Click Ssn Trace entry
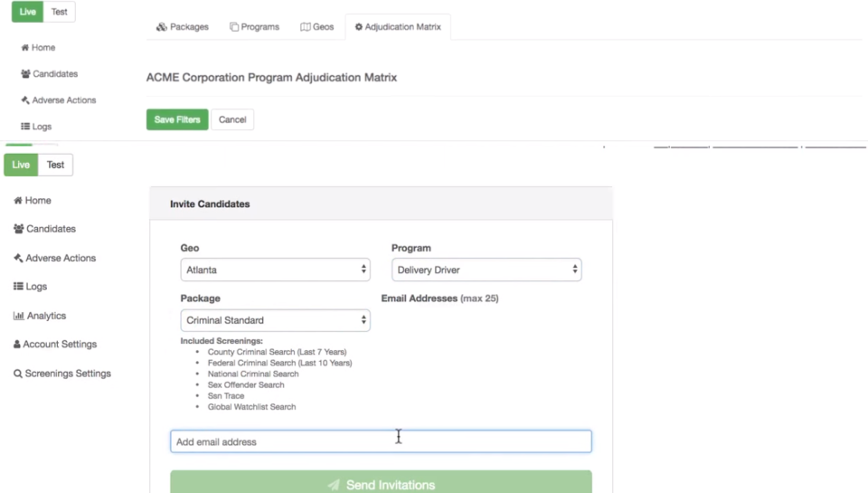Viewport: 868px width, 493px height. [226, 396]
